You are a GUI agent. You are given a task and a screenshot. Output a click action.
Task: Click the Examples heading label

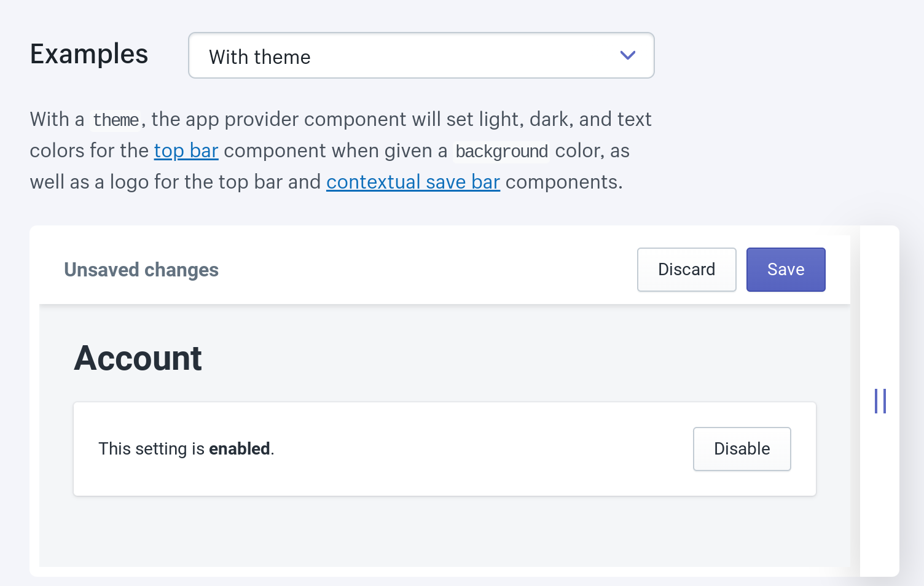point(88,54)
